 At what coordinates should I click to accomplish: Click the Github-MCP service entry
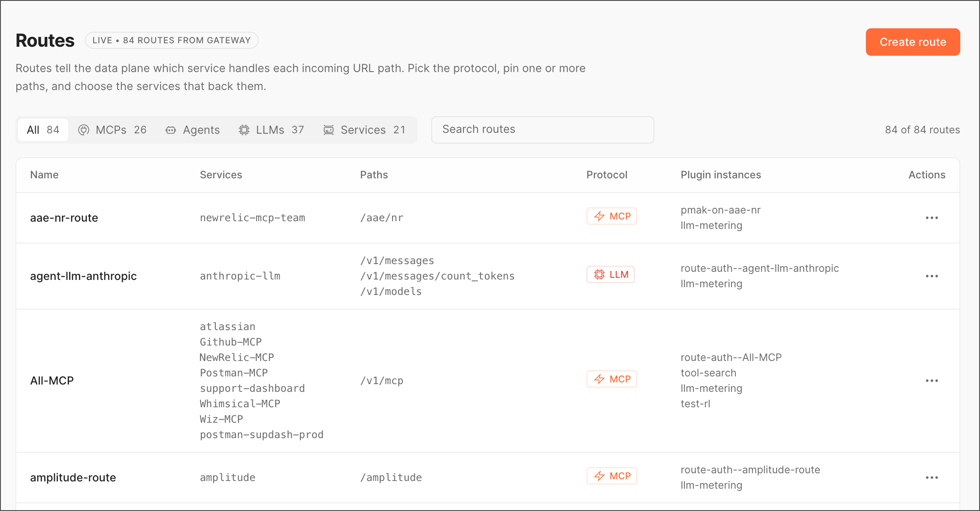(x=230, y=342)
